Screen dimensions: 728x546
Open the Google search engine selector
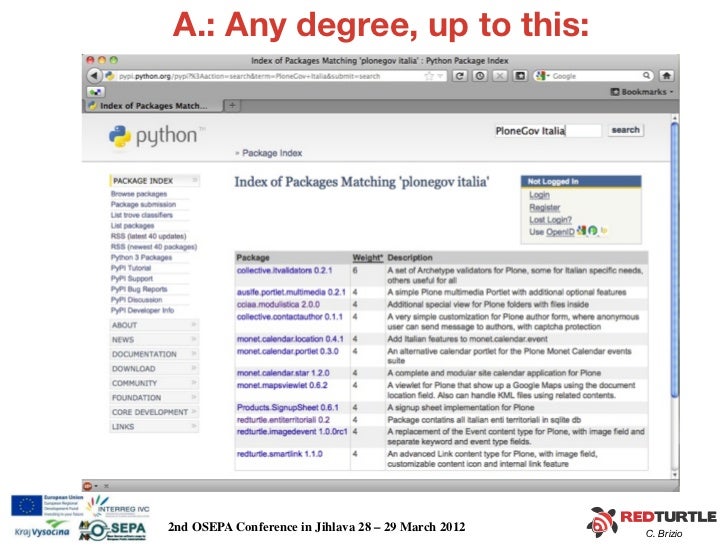[542, 76]
